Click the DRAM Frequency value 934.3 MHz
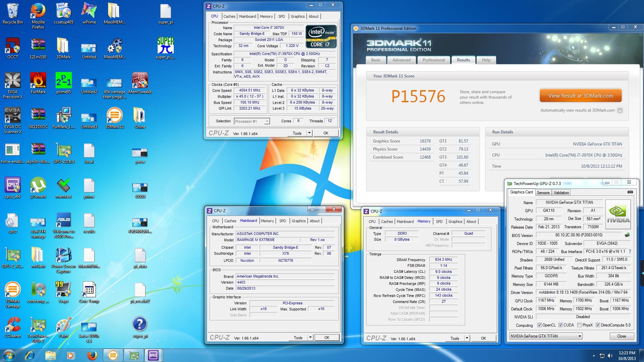The image size is (644, 362). click(443, 259)
